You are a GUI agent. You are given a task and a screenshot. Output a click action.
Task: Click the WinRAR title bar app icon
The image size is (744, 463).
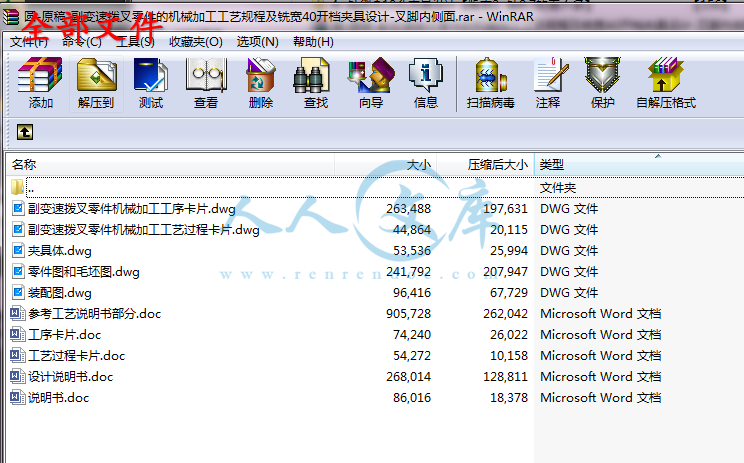10,17
